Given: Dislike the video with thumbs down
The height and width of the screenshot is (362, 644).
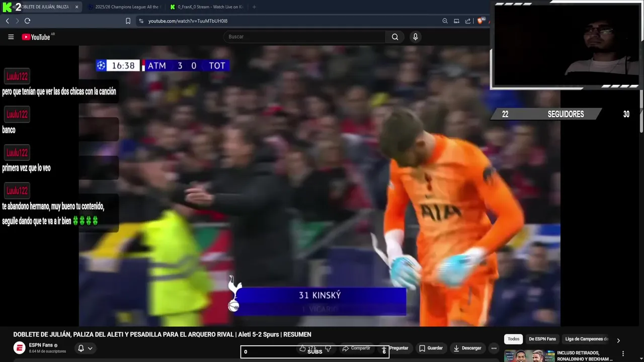Looking at the screenshot, I should pos(328,348).
